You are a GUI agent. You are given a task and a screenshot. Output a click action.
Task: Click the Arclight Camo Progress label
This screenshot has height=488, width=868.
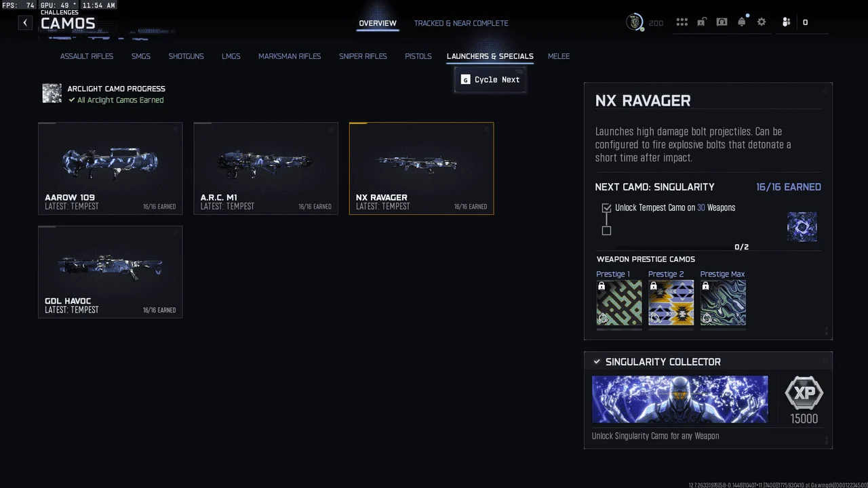(x=116, y=89)
